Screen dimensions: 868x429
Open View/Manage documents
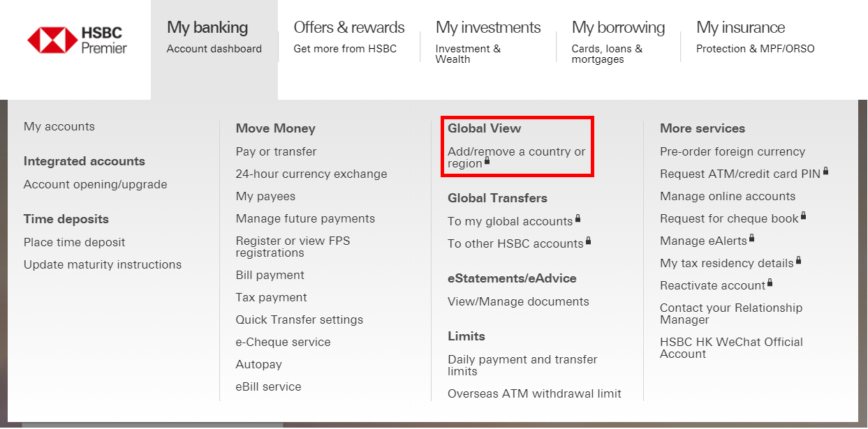(518, 302)
